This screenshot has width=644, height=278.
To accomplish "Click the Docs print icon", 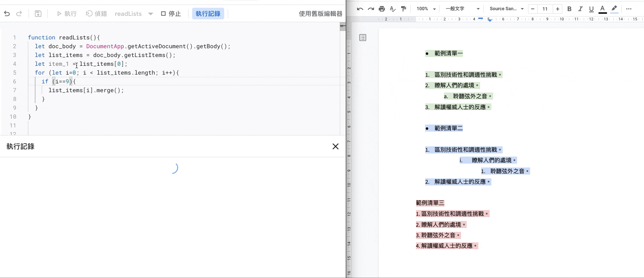I will (382, 9).
